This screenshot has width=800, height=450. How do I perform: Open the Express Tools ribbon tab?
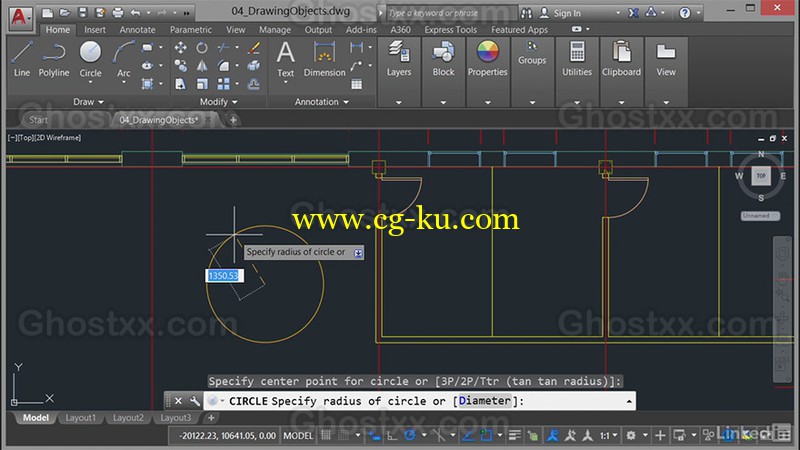coord(451,30)
